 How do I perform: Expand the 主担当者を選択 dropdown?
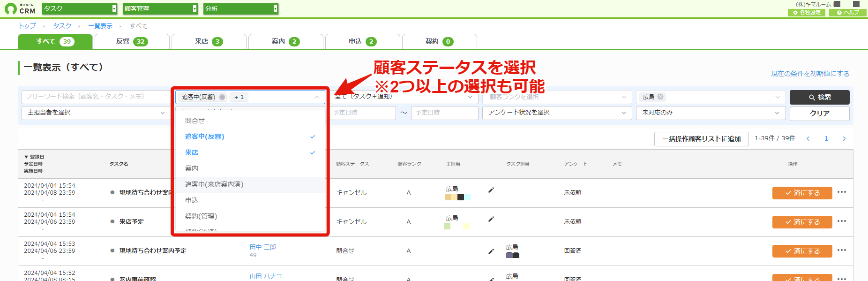click(x=96, y=113)
